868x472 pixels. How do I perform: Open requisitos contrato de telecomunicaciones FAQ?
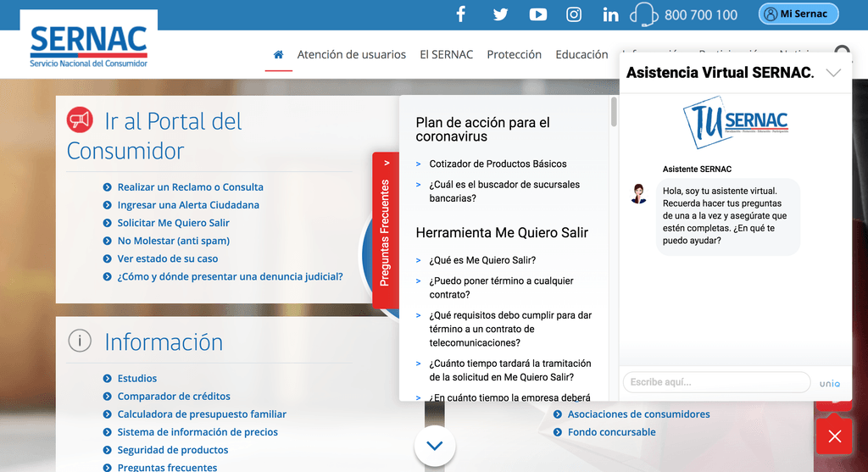click(x=510, y=329)
